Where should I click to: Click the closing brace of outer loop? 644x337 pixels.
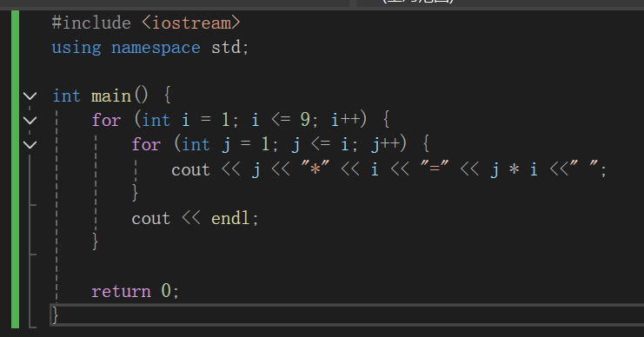[x=95, y=241]
